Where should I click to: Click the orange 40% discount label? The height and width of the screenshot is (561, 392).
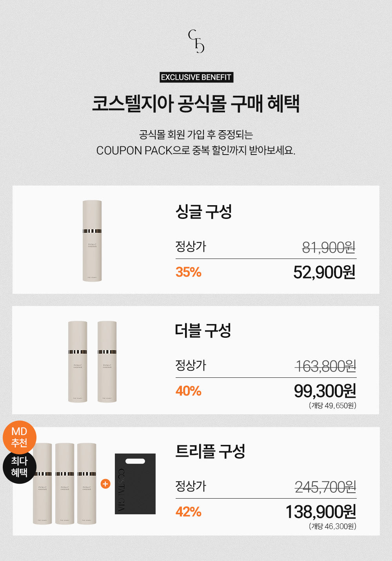[x=189, y=391]
